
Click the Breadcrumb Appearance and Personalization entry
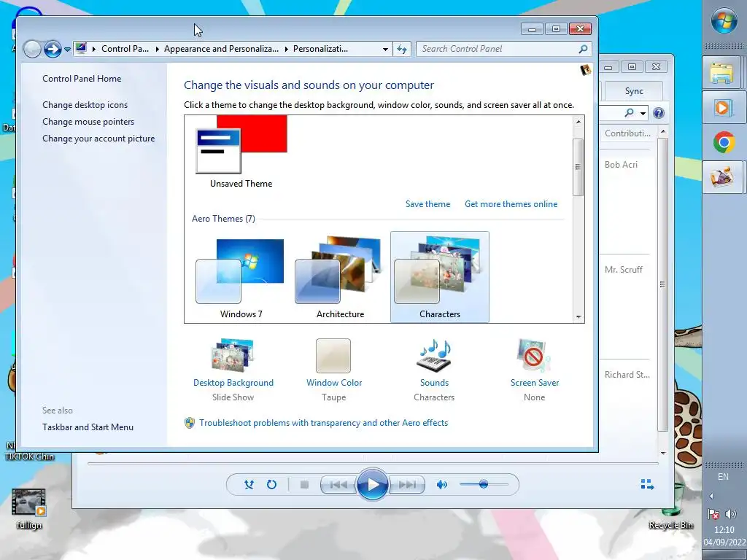tap(221, 49)
